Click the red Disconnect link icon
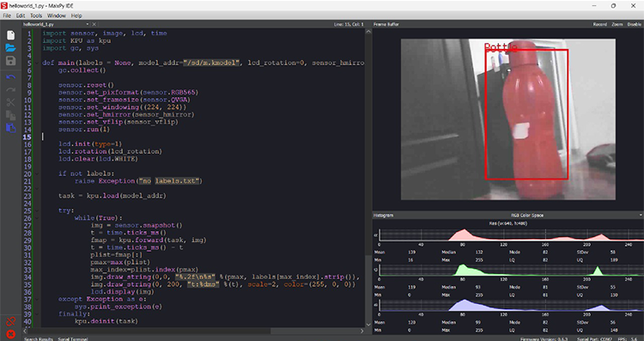Screen dimensions: 644x341 (10, 322)
